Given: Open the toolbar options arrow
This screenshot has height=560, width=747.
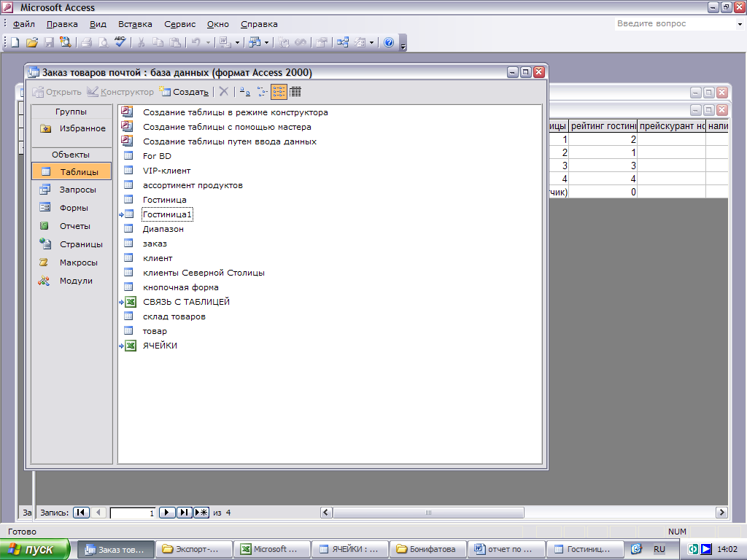Looking at the screenshot, I should [403, 44].
